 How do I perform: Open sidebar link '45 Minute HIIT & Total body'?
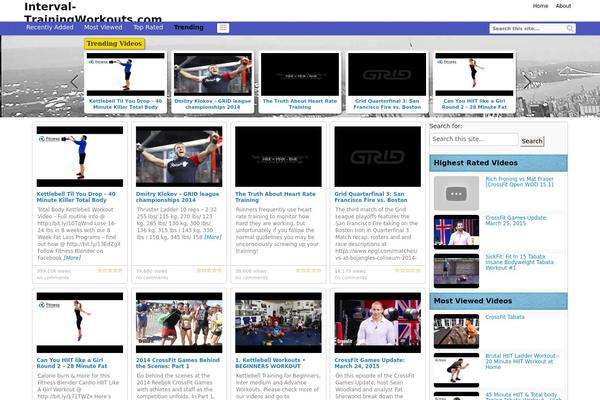point(523,396)
